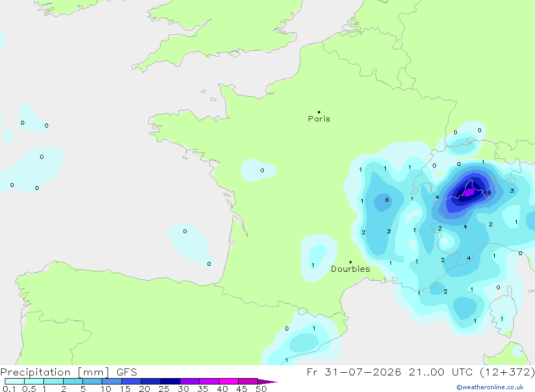
Task: Click the Precipitation [mm] title text
Action: tap(55, 372)
